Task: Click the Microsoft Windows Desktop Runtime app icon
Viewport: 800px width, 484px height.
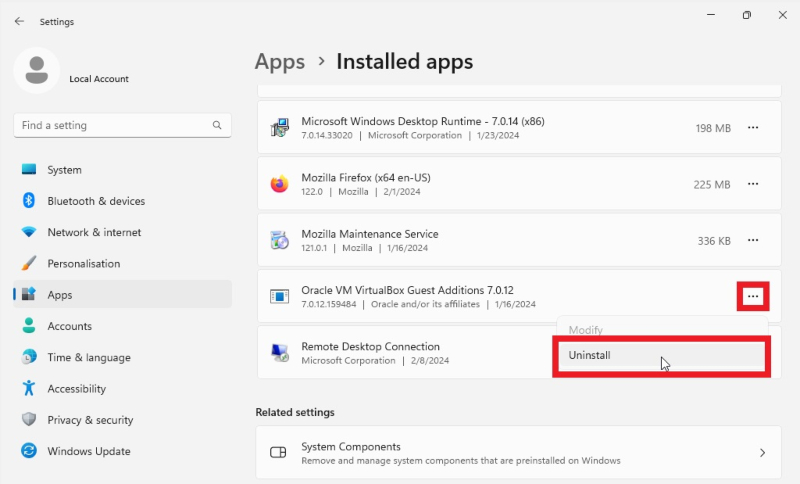Action: click(x=280, y=128)
